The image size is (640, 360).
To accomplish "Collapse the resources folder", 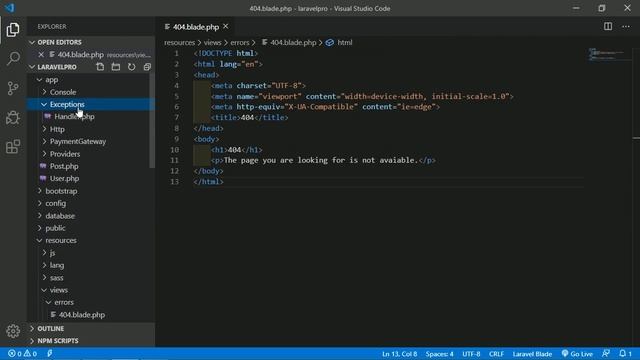I will [40, 240].
